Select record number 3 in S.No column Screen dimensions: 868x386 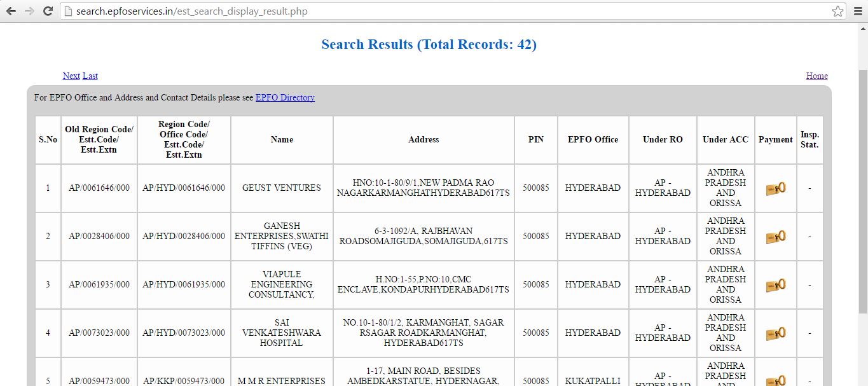[47, 284]
